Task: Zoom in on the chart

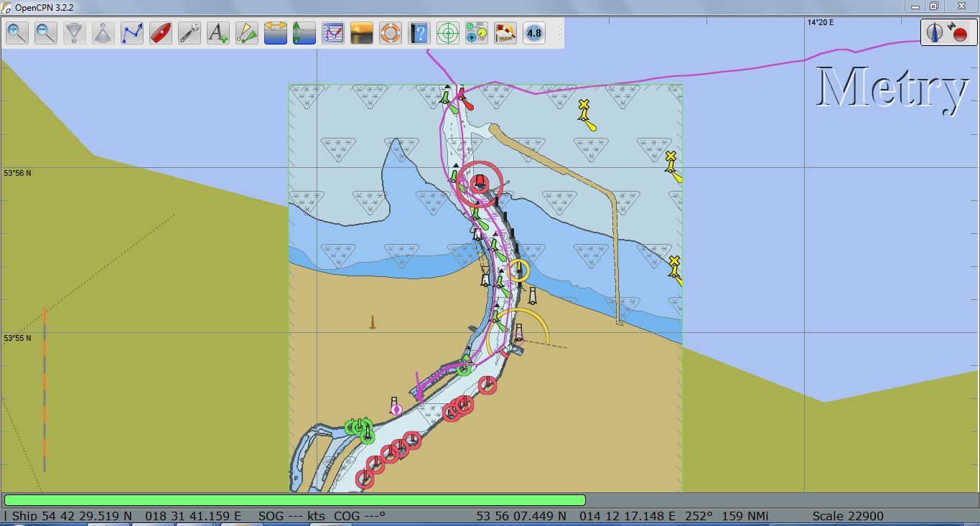Action: pyautogui.click(x=17, y=33)
